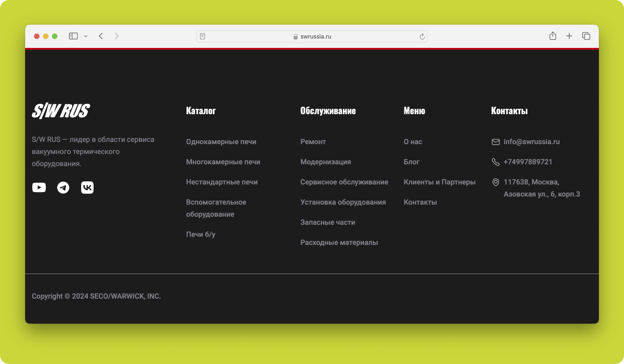
Task: Open the Модернизация service link
Action: pyautogui.click(x=326, y=162)
